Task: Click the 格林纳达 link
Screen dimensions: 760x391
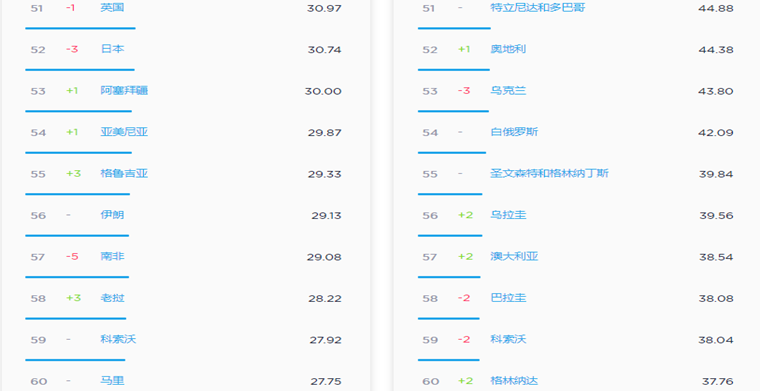Action: click(514, 381)
